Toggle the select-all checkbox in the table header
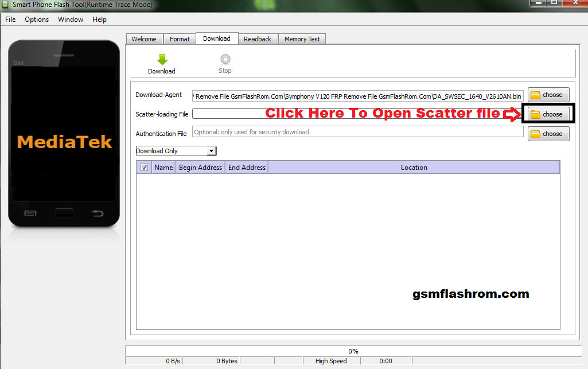 144,167
